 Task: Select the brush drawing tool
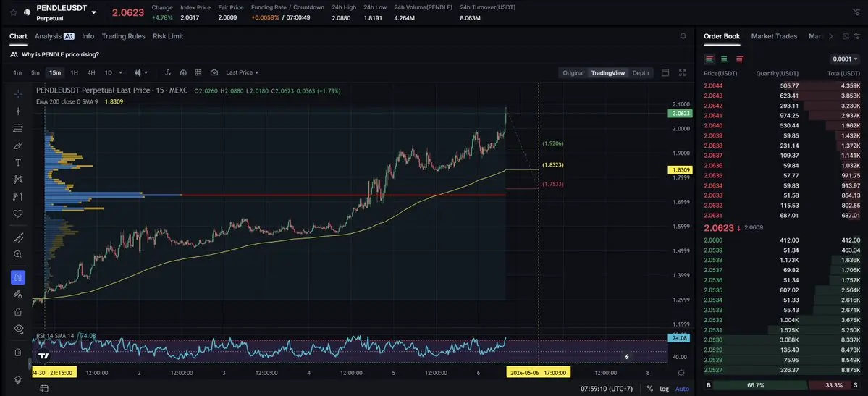click(x=17, y=146)
